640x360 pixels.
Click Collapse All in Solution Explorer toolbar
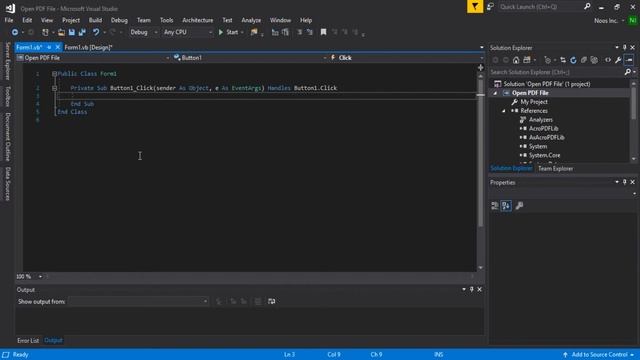[584, 60]
